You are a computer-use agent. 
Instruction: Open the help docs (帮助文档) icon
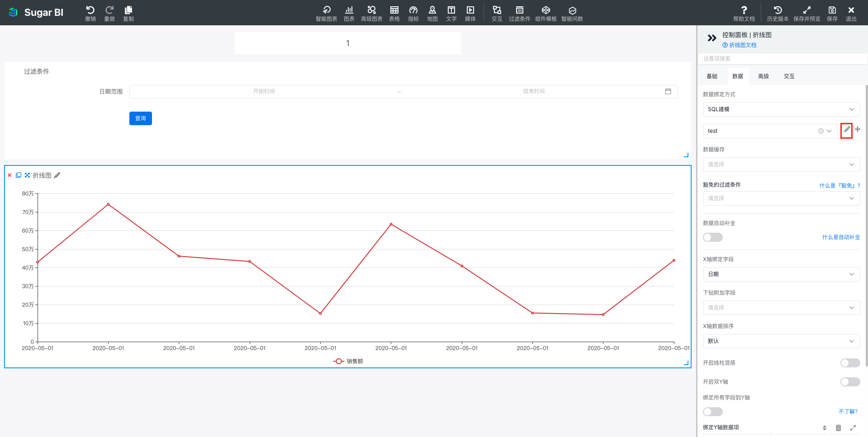[x=744, y=13]
